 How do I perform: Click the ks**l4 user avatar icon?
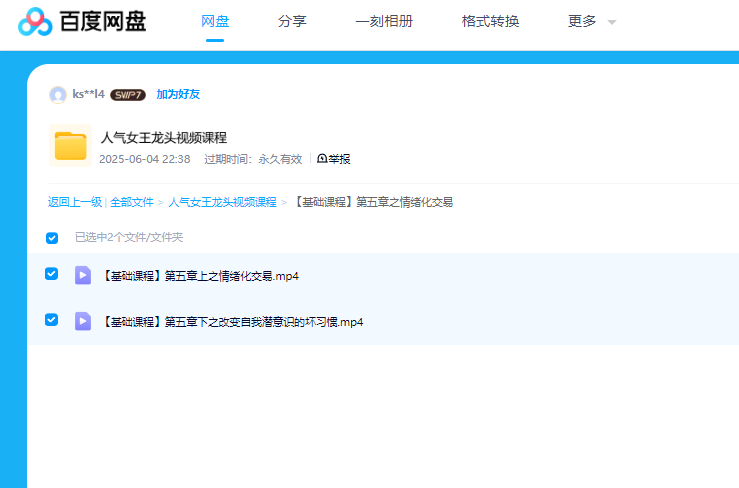[x=58, y=95]
